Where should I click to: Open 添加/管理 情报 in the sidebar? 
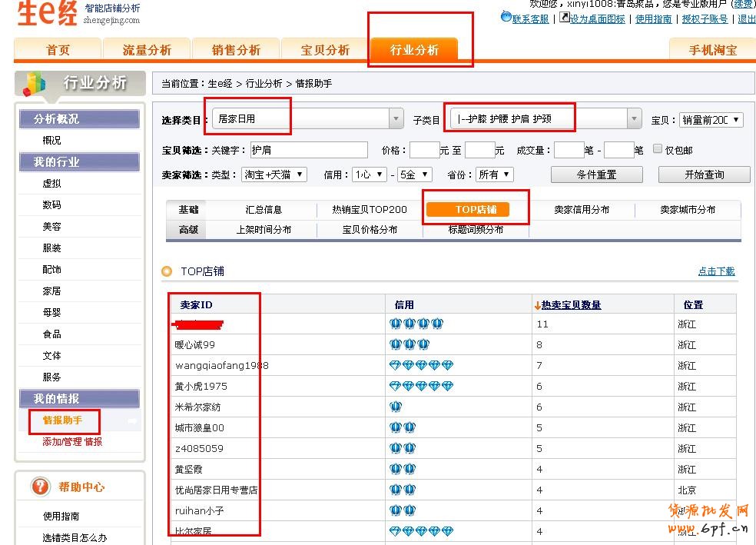tap(72, 441)
